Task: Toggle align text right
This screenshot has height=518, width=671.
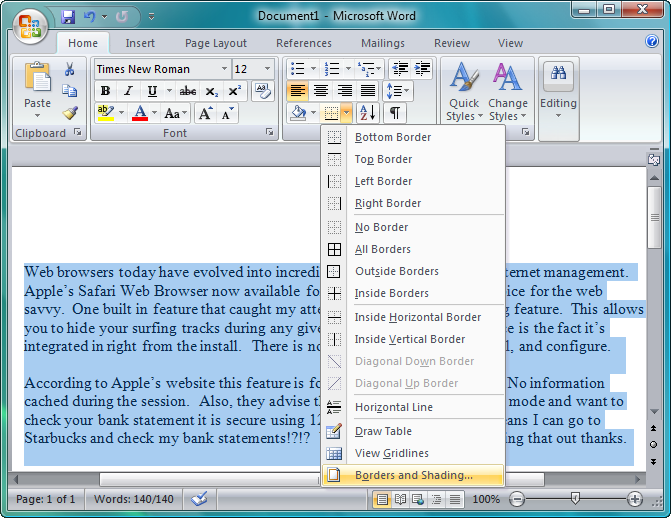Action: [x=344, y=91]
